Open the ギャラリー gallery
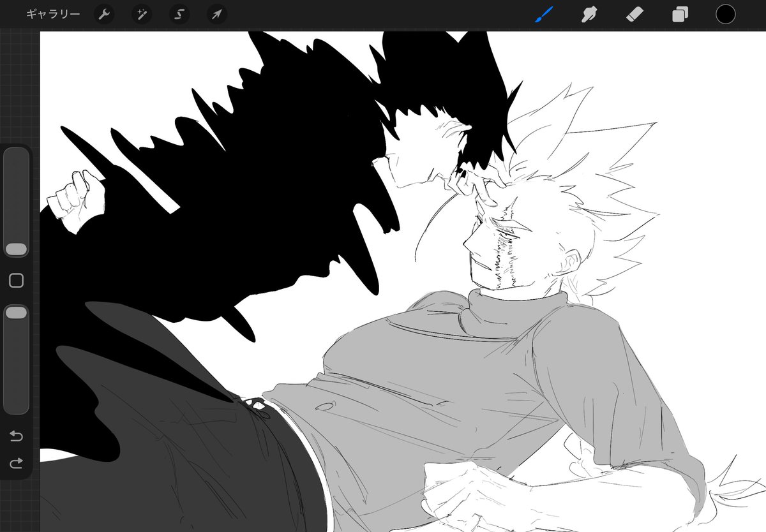Image resolution: width=766 pixels, height=532 pixels. (53, 14)
